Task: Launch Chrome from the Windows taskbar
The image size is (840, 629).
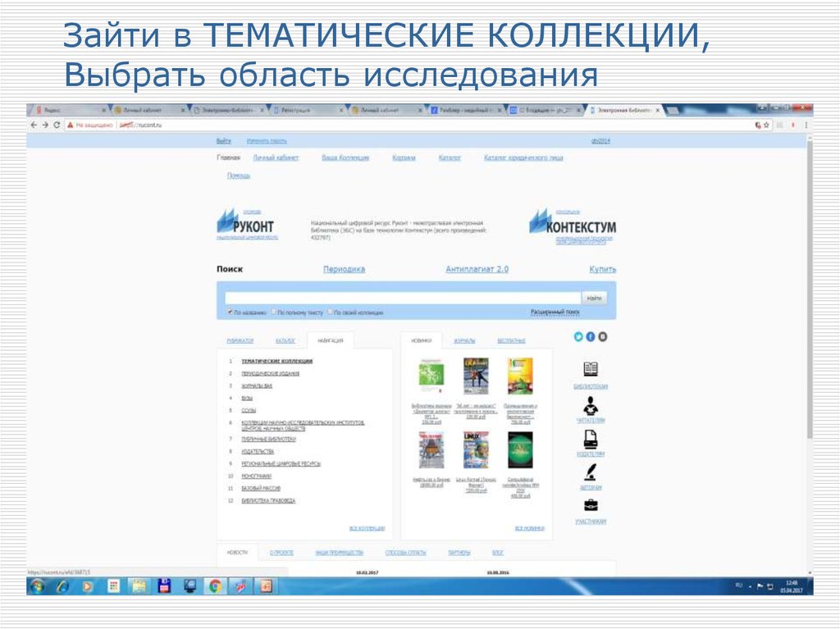Action: [217, 586]
